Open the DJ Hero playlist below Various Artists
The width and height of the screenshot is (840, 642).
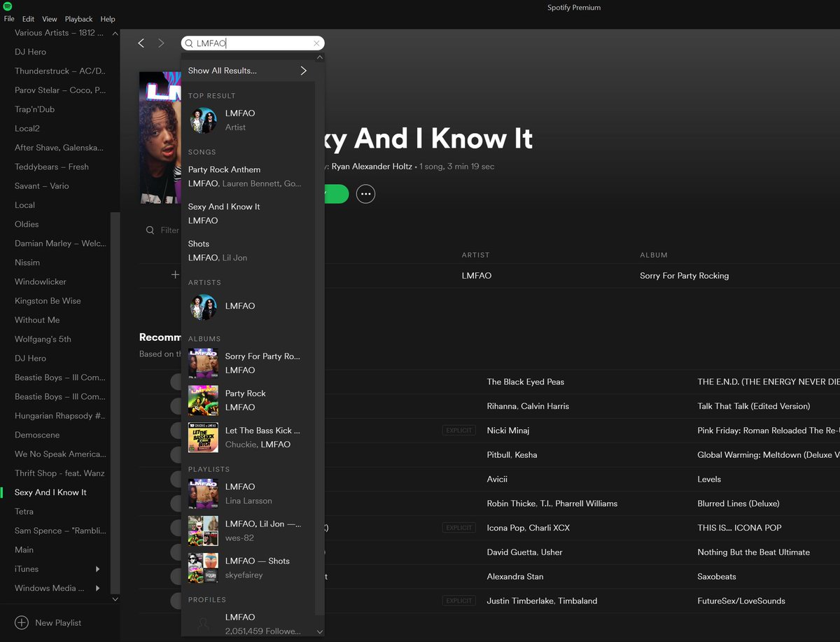point(30,52)
